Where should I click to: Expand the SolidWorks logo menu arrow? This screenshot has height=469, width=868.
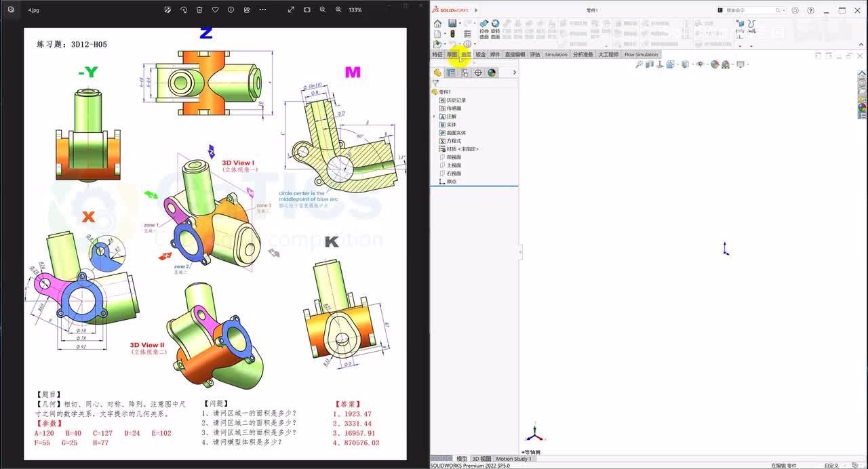pos(476,10)
